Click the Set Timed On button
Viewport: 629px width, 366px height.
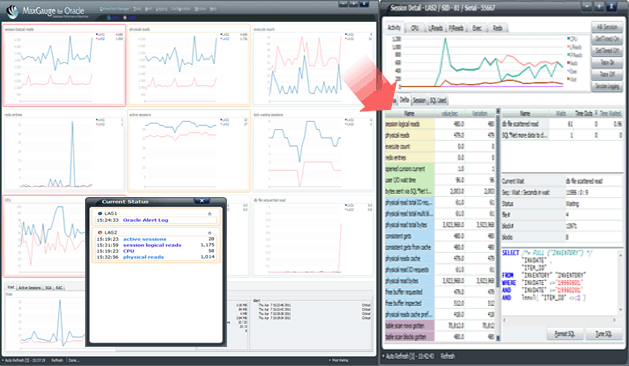607,39
